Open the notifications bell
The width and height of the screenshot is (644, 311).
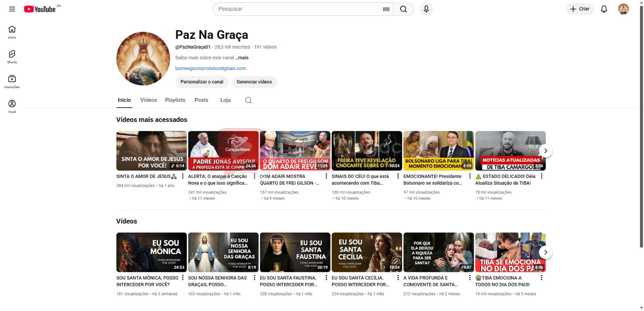pos(604,9)
